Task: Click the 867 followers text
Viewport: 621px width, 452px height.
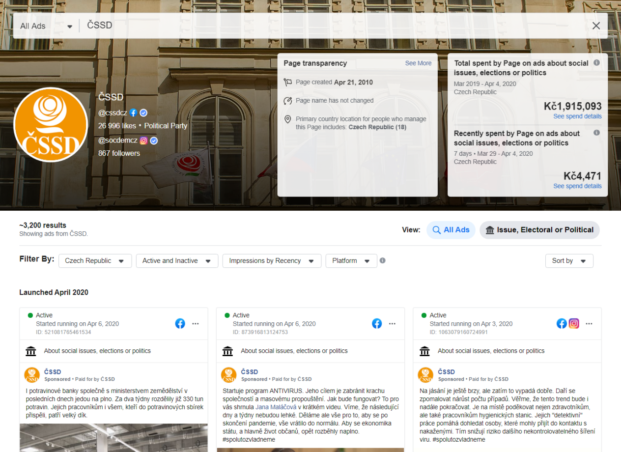Action: 119,153
